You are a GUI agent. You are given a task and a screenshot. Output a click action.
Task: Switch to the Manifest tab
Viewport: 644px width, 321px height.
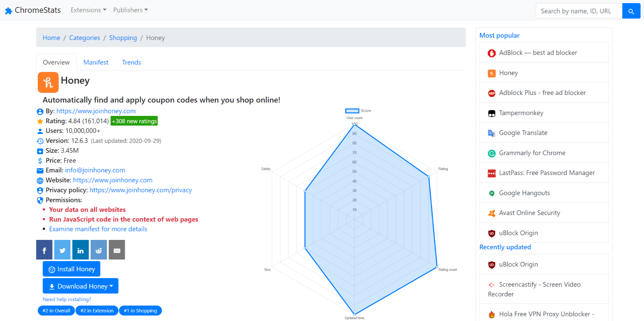click(96, 62)
